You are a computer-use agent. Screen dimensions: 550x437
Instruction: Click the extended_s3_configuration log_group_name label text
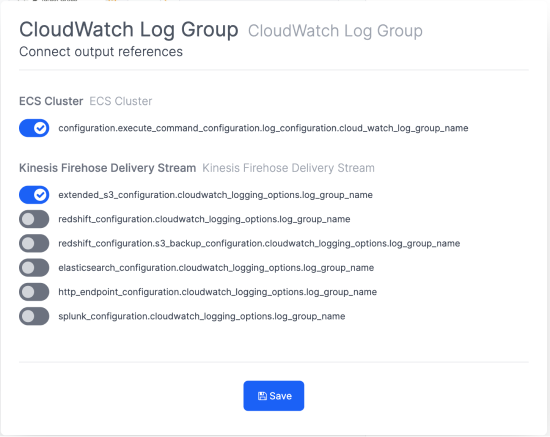pos(215,195)
